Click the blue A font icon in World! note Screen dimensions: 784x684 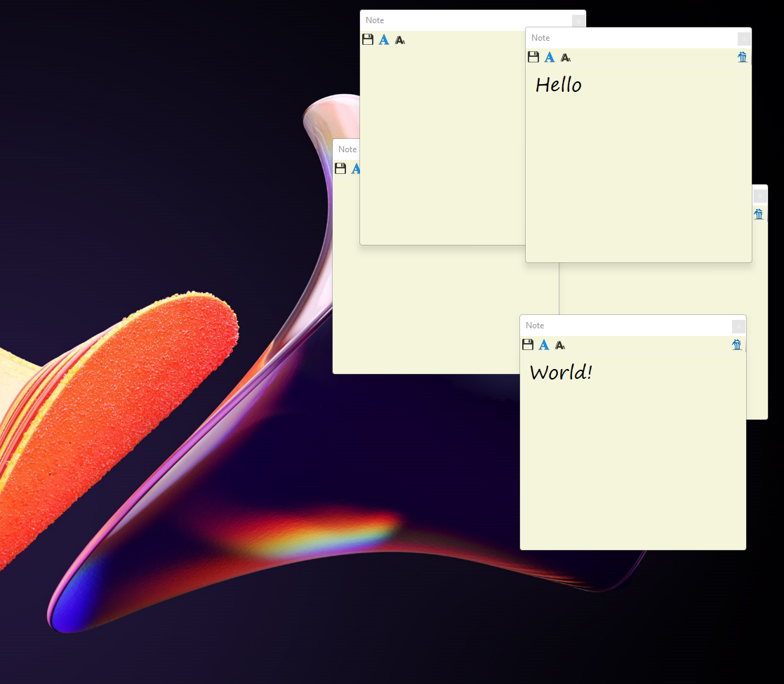pos(544,344)
